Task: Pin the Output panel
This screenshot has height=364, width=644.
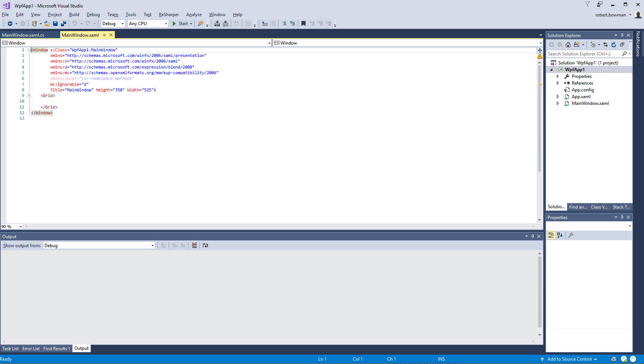Action: pos(533,236)
